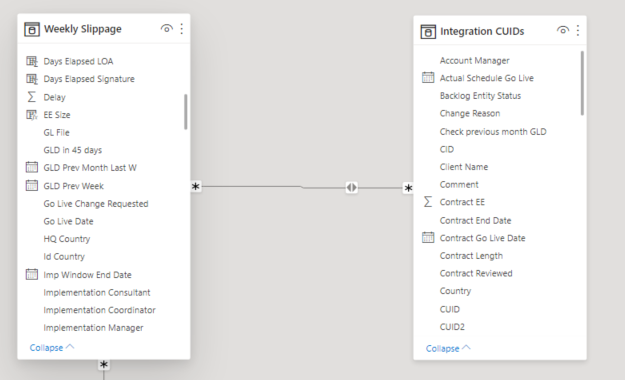The height and width of the screenshot is (380, 625).
Task: Click the sigma icon beside Delay
Action: click(31, 97)
